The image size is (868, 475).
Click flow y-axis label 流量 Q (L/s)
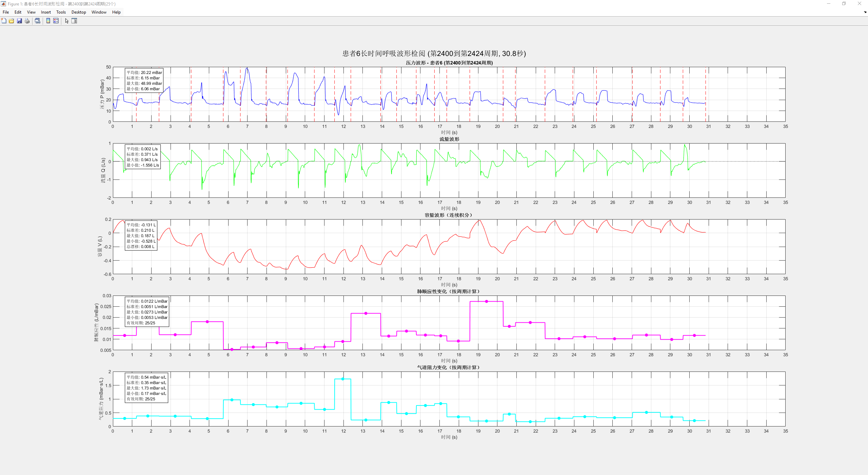pyautogui.click(x=103, y=170)
